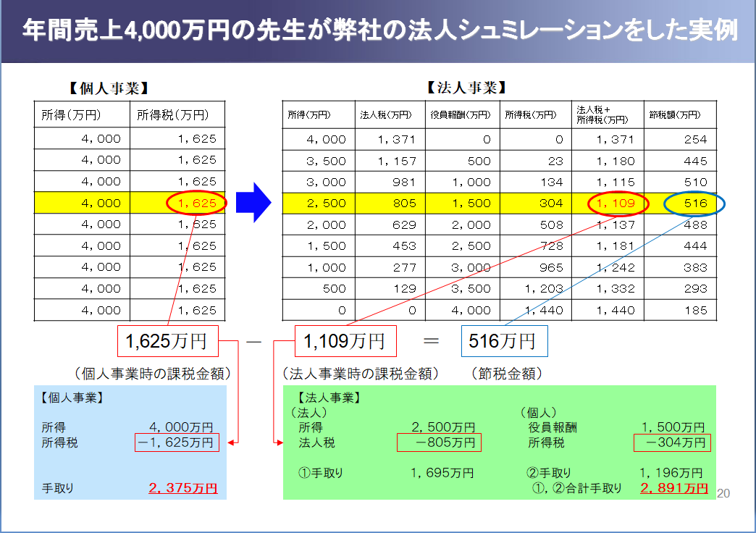Select the 節税額 cell showing 254
Viewport: 756px width, 533px height.
680,139
